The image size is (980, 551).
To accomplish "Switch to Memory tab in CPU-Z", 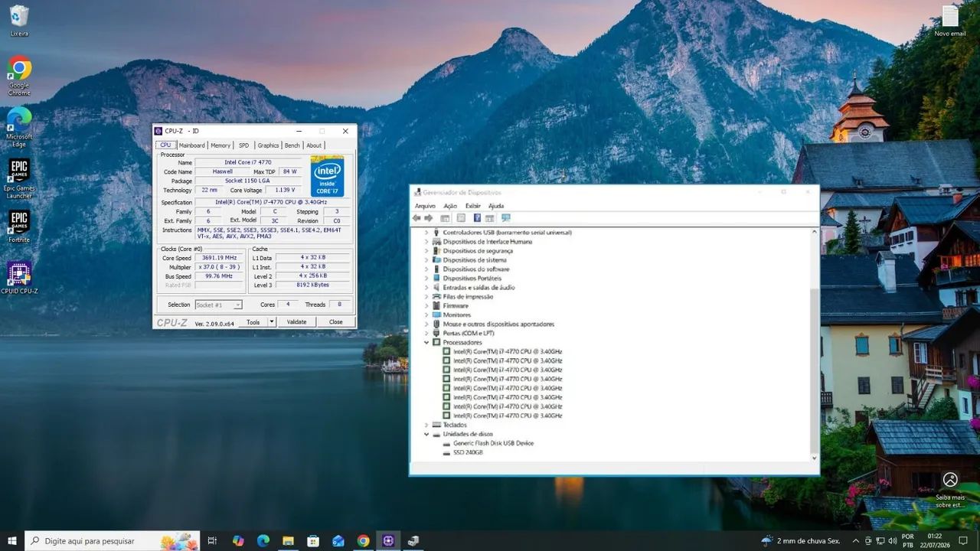I will [220, 145].
